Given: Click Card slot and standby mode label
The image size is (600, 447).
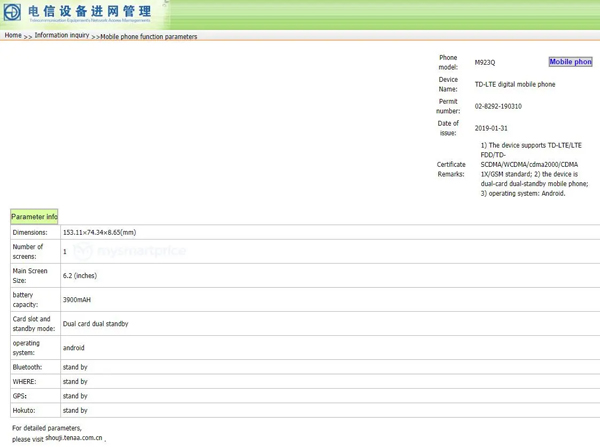Looking at the screenshot, I should click(34, 324).
